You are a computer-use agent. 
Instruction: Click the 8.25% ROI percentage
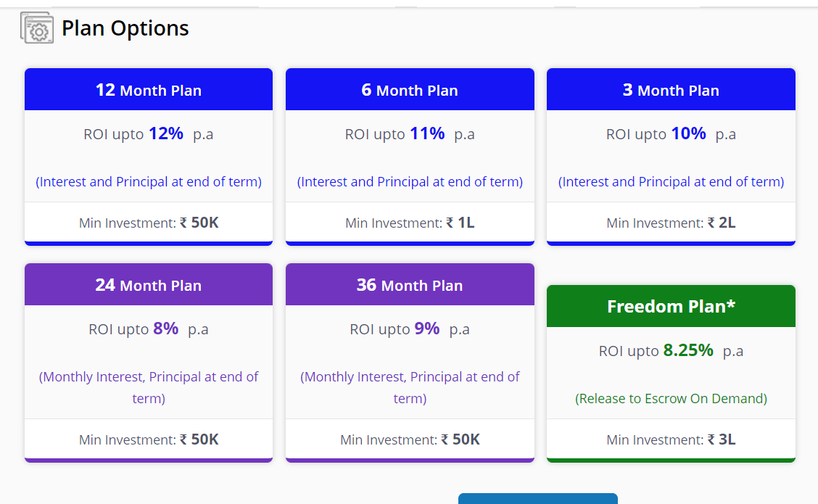click(x=688, y=350)
